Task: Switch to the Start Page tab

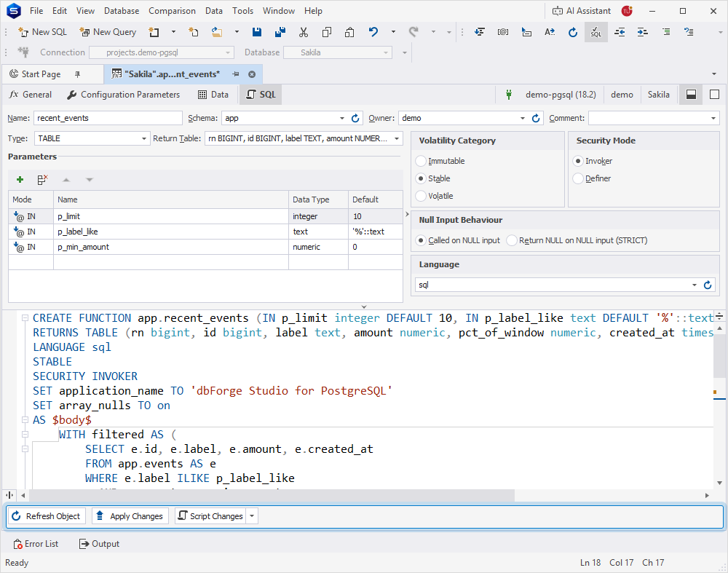Action: point(41,74)
